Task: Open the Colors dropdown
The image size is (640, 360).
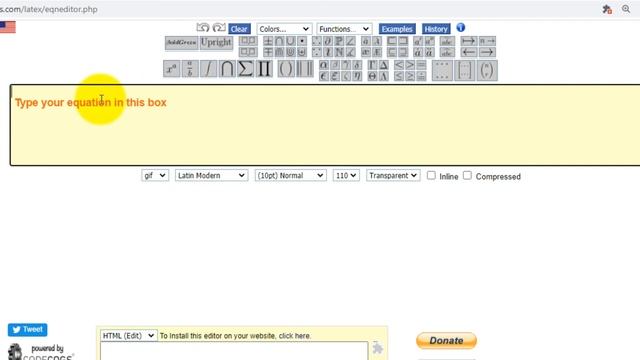Action: (x=284, y=29)
